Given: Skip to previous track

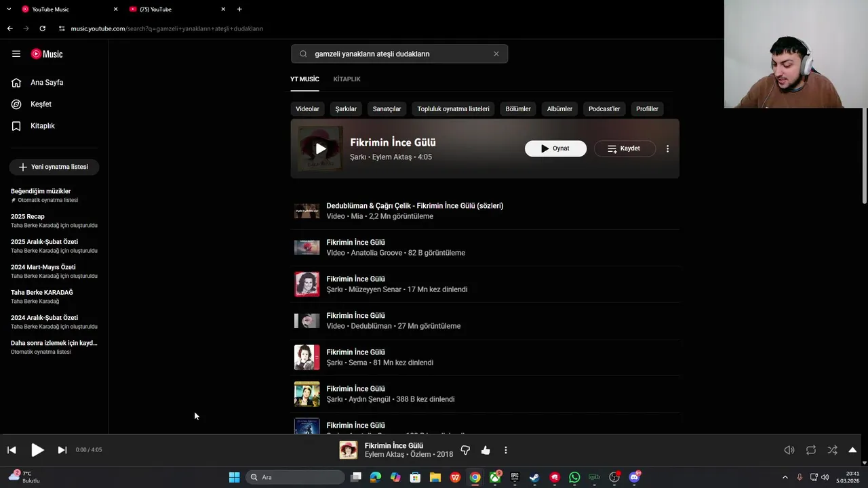Looking at the screenshot, I should [12, 450].
